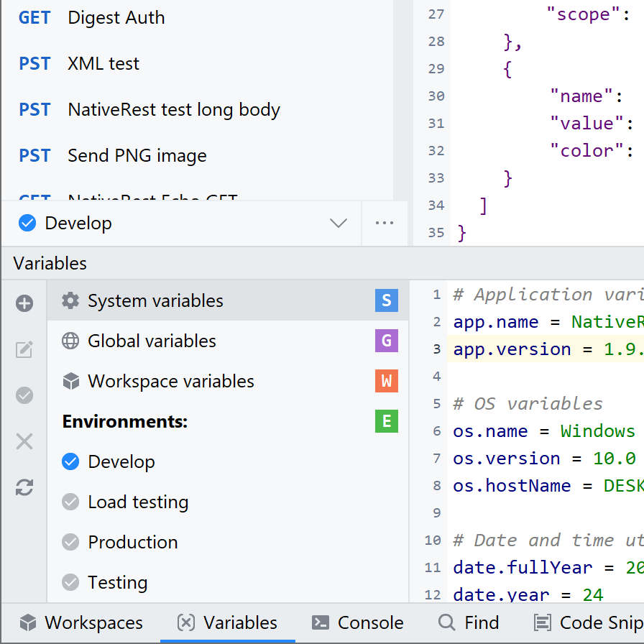Switch to the Workspaces tab
Image resolution: width=644 pixels, height=644 pixels.
(81, 623)
